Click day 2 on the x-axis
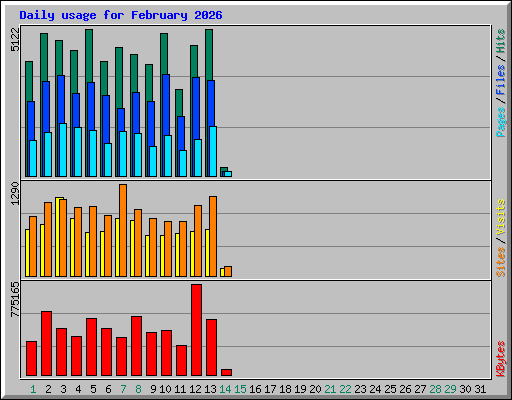The image size is (512, 400). pos(48,389)
